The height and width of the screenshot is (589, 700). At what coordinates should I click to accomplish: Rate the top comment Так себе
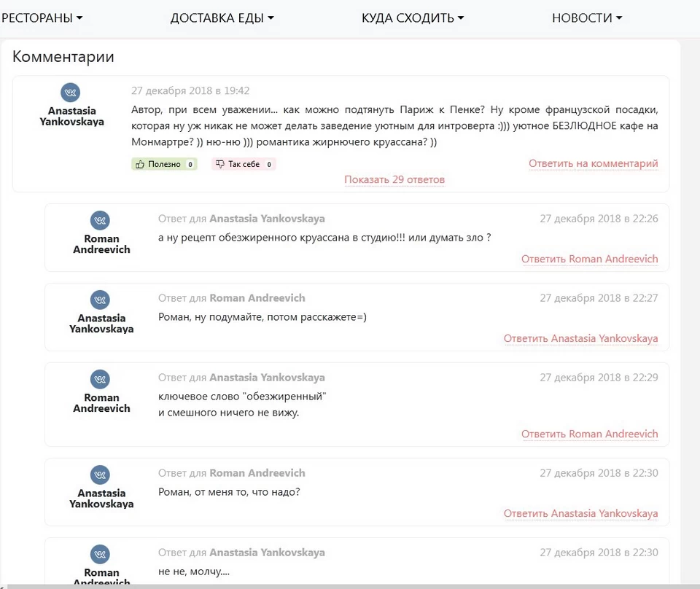[243, 163]
